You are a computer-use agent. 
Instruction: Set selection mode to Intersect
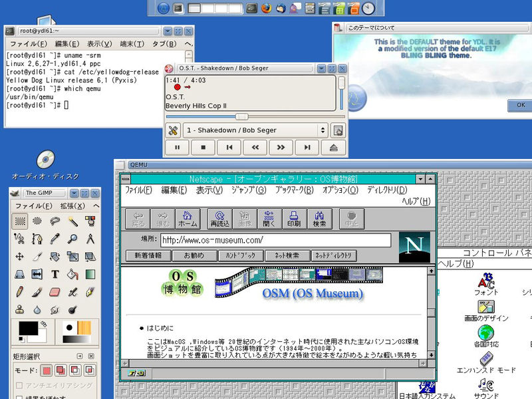click(90, 370)
